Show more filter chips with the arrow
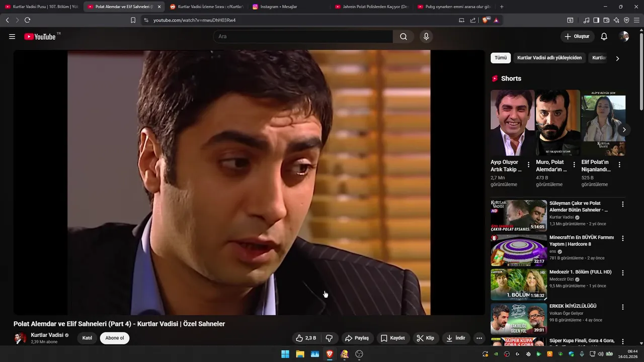Viewport: 644px width, 362px height. [617, 58]
